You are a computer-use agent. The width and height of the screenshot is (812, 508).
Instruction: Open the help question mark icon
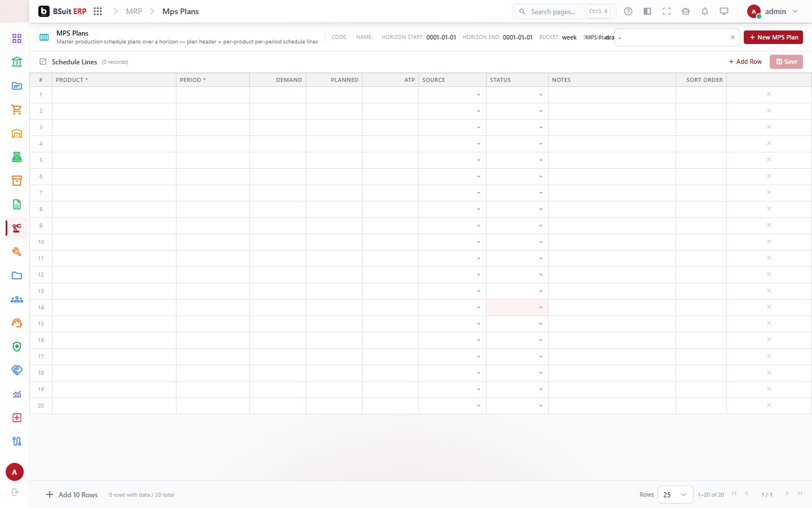[628, 11]
